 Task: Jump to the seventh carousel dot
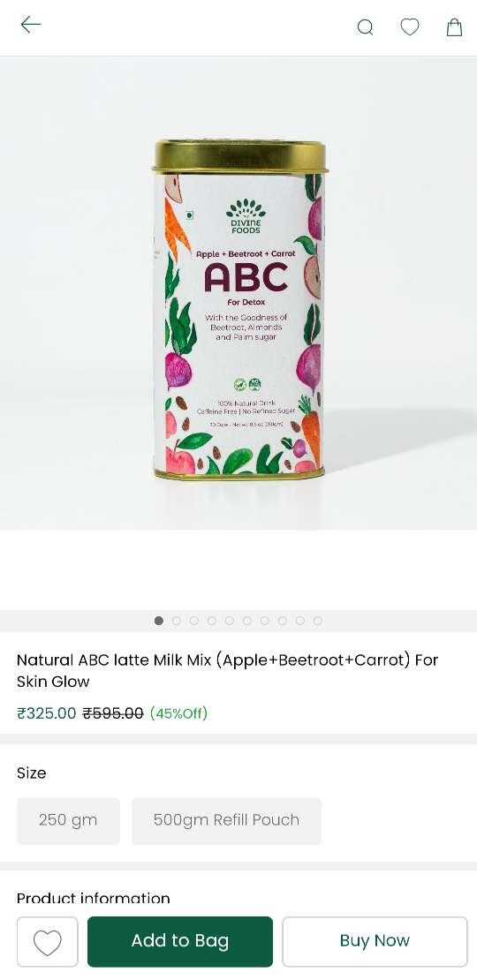264,621
